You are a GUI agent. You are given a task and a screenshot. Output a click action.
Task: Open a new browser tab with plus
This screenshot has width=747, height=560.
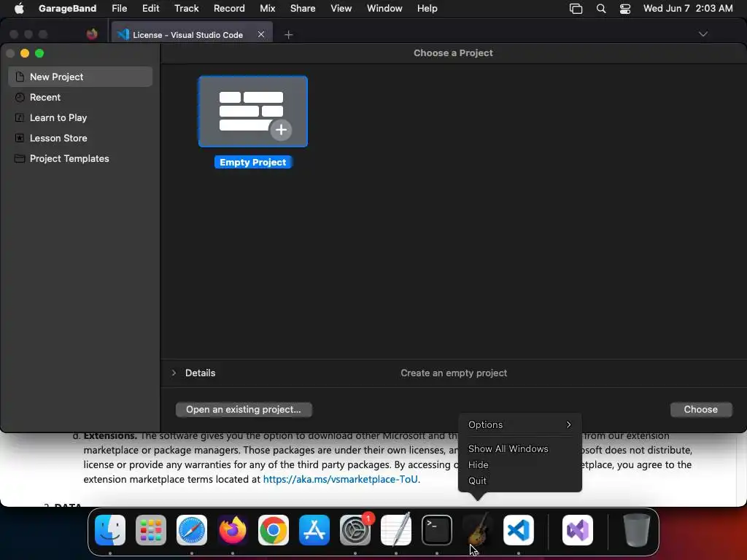pos(288,34)
